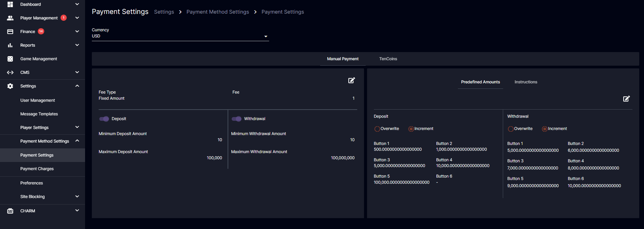Go to Payment Method Settings breadcrumb
Screen dimensions: 644x229
(218, 12)
